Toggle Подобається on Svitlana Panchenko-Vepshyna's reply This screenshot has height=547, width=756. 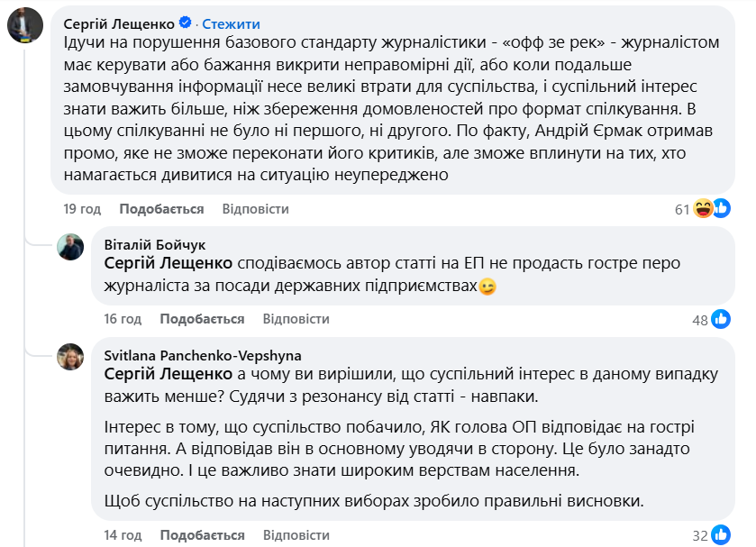click(202, 535)
